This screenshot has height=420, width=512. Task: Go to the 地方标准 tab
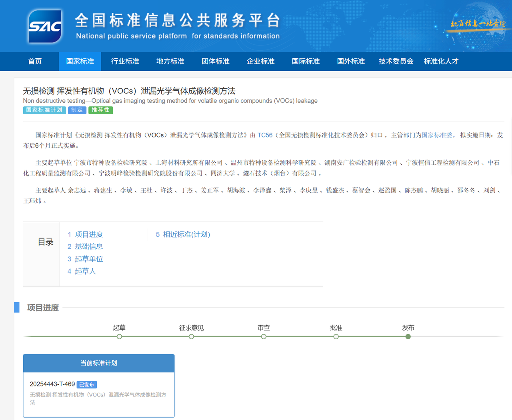pyautogui.click(x=170, y=62)
